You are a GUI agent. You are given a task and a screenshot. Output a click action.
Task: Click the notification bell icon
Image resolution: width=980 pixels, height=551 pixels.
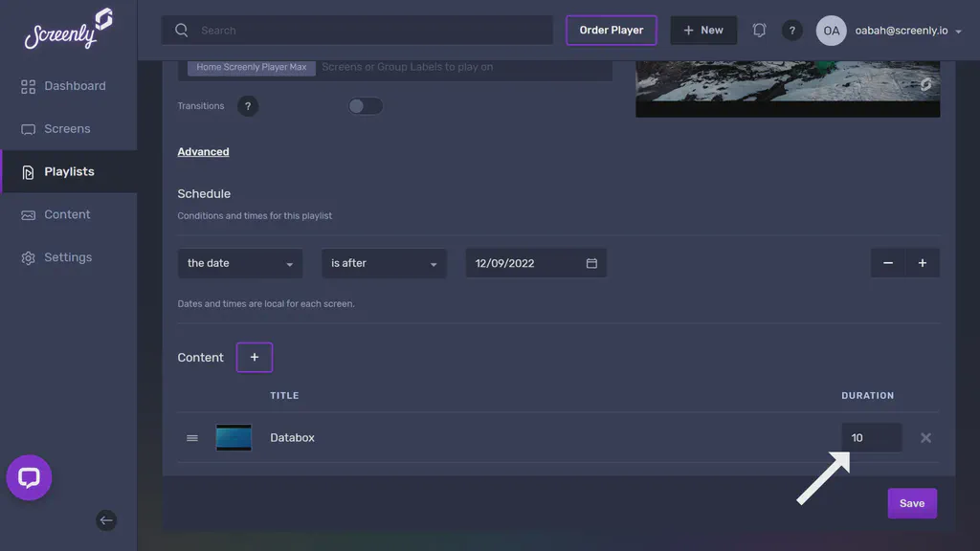[759, 30]
